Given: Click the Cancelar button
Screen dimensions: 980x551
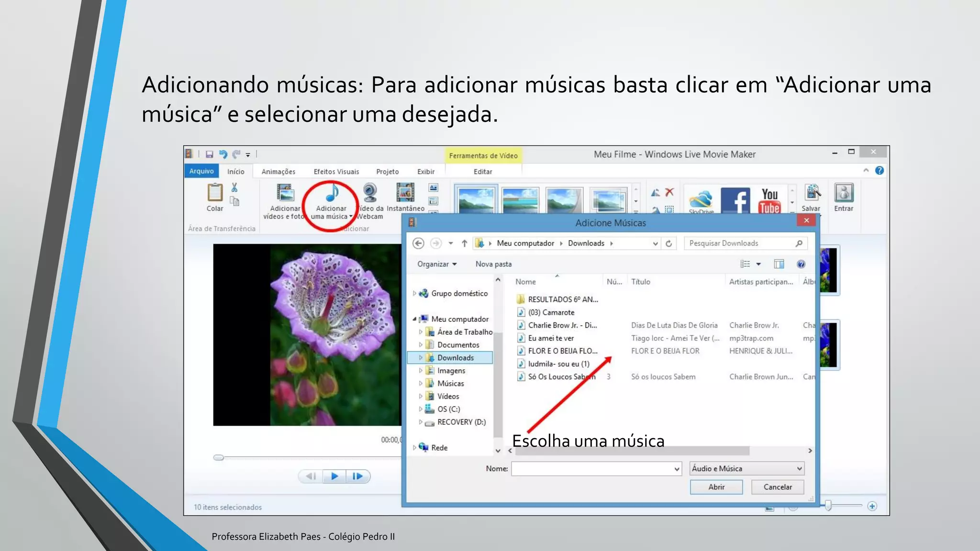Looking at the screenshot, I should (x=777, y=487).
